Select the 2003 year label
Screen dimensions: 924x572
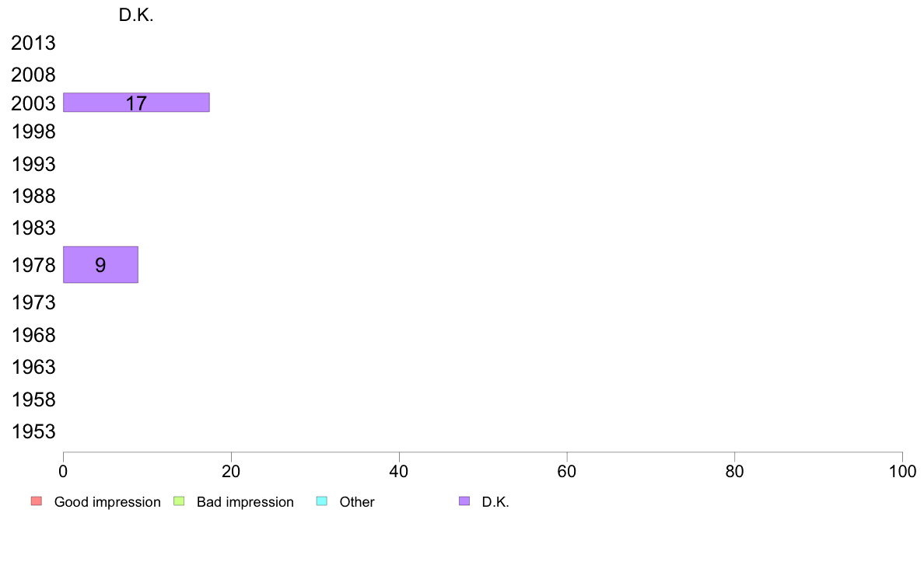[x=33, y=103]
